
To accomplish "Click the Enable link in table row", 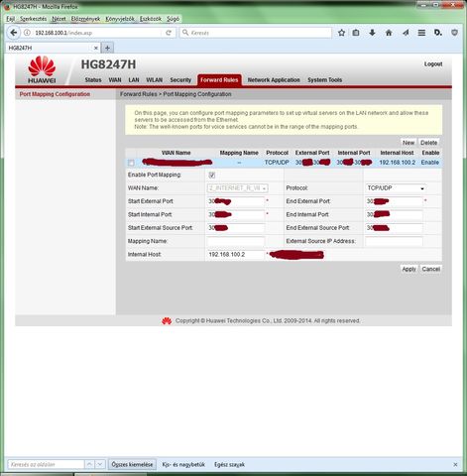I will (x=430, y=163).
